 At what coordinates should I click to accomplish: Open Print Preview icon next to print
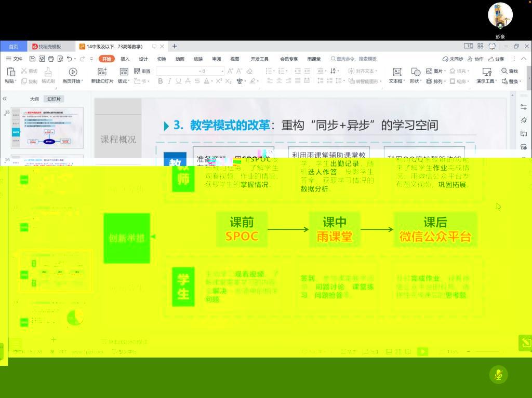coord(60,59)
